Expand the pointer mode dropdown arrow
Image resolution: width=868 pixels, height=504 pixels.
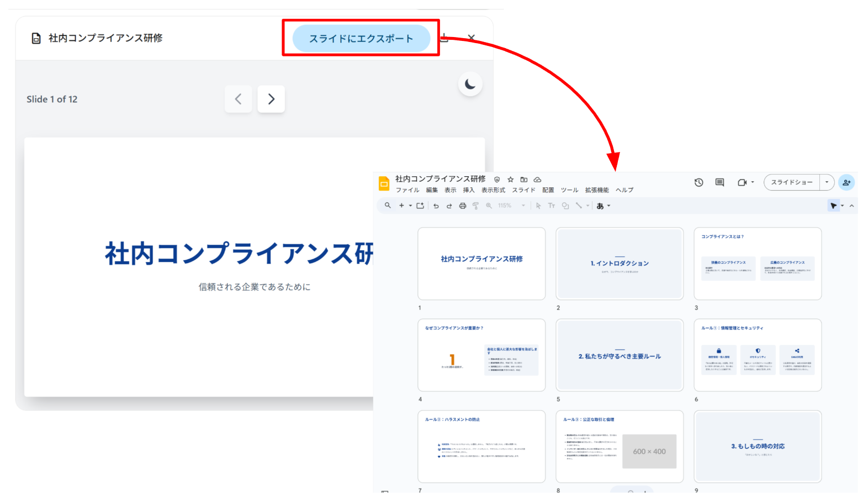tap(843, 206)
